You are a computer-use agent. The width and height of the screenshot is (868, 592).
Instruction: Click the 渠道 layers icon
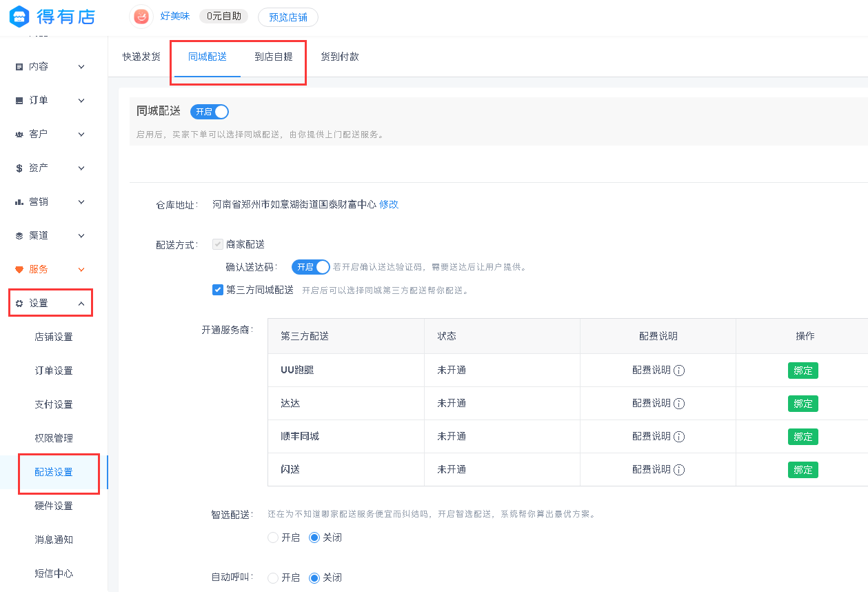tap(19, 236)
